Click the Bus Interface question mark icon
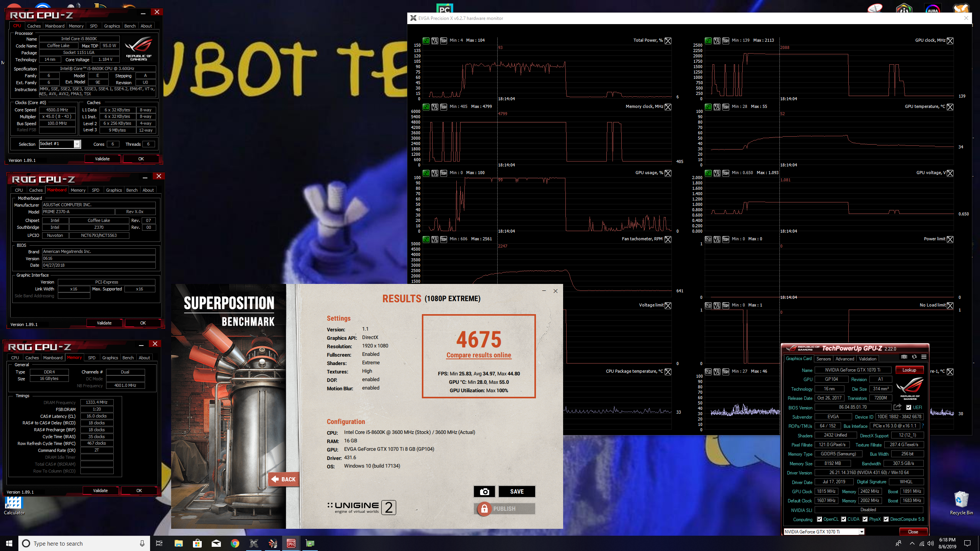Viewport: 980px width, 551px height. [x=923, y=426]
